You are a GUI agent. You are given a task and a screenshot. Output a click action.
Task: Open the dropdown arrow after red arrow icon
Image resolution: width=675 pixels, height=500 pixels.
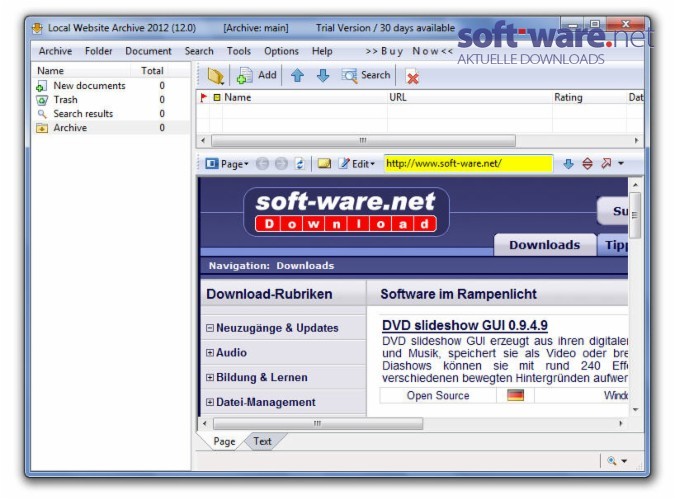click(621, 163)
